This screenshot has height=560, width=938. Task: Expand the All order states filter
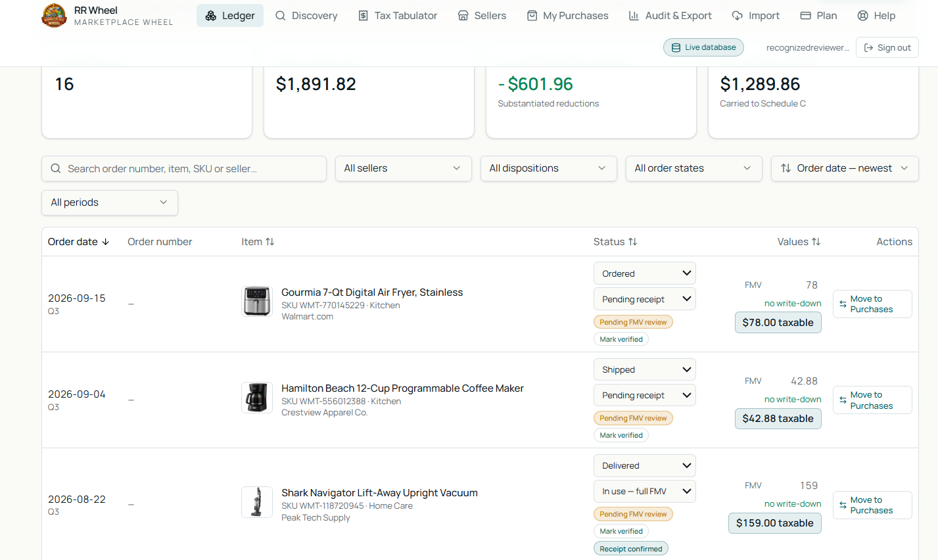(693, 168)
